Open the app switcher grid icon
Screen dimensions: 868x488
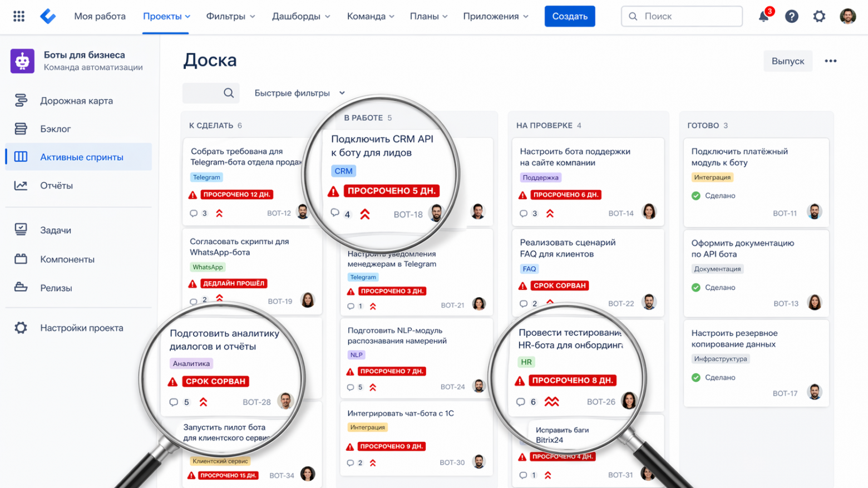coord(19,16)
